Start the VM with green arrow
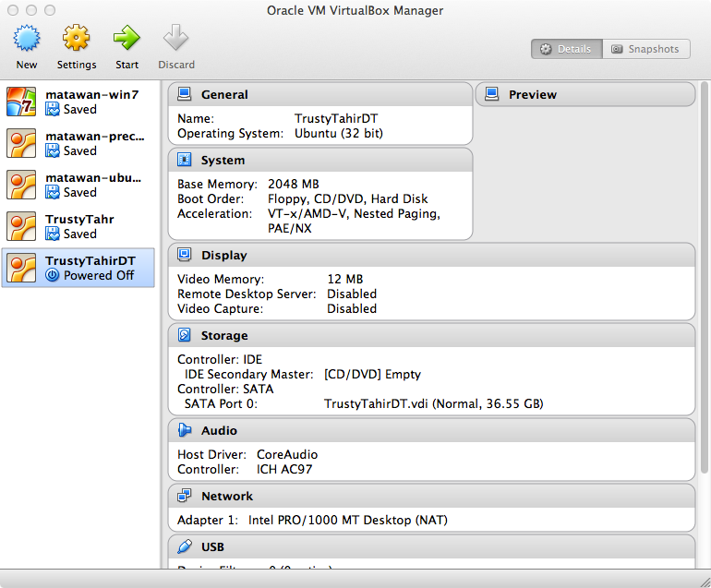 (x=127, y=38)
